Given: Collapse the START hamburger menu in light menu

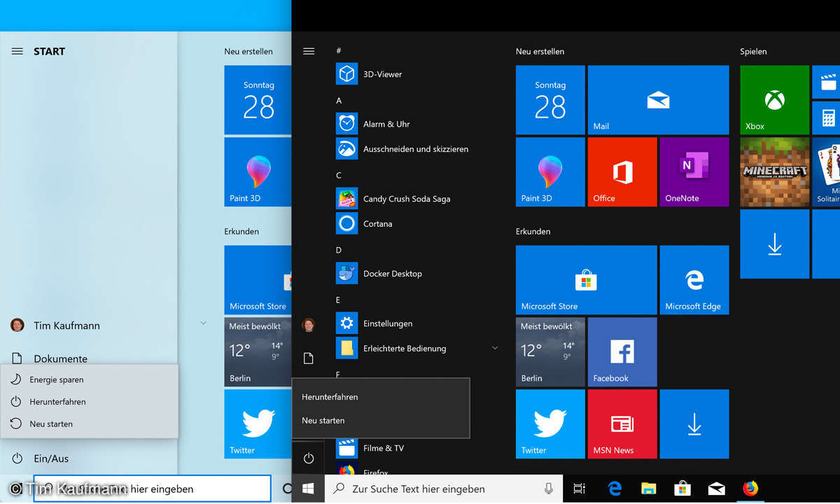Looking at the screenshot, I should click(17, 51).
